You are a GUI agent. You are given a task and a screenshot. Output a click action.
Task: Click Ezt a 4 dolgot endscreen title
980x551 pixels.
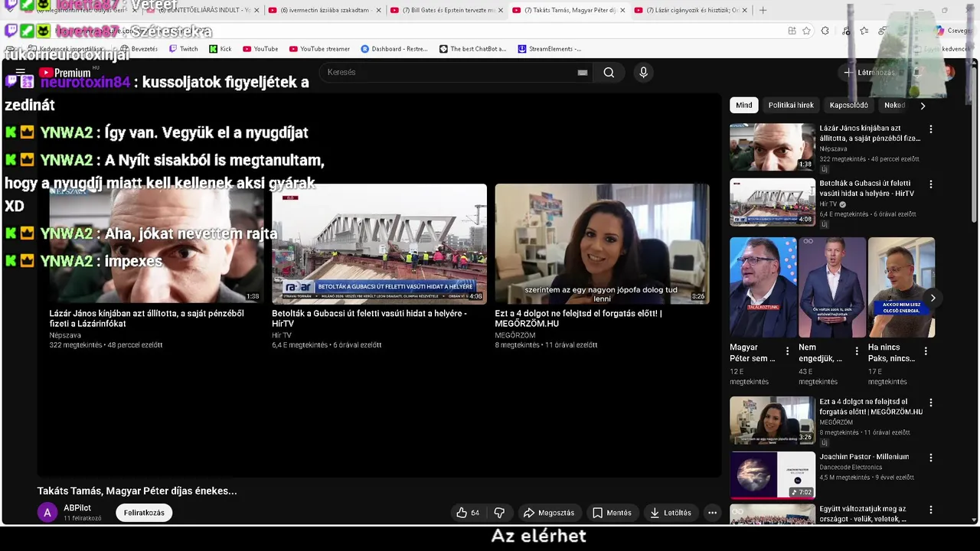[578, 318]
